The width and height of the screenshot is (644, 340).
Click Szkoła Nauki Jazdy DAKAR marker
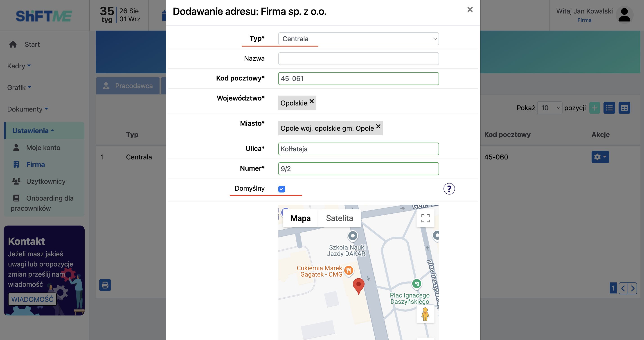[353, 236]
